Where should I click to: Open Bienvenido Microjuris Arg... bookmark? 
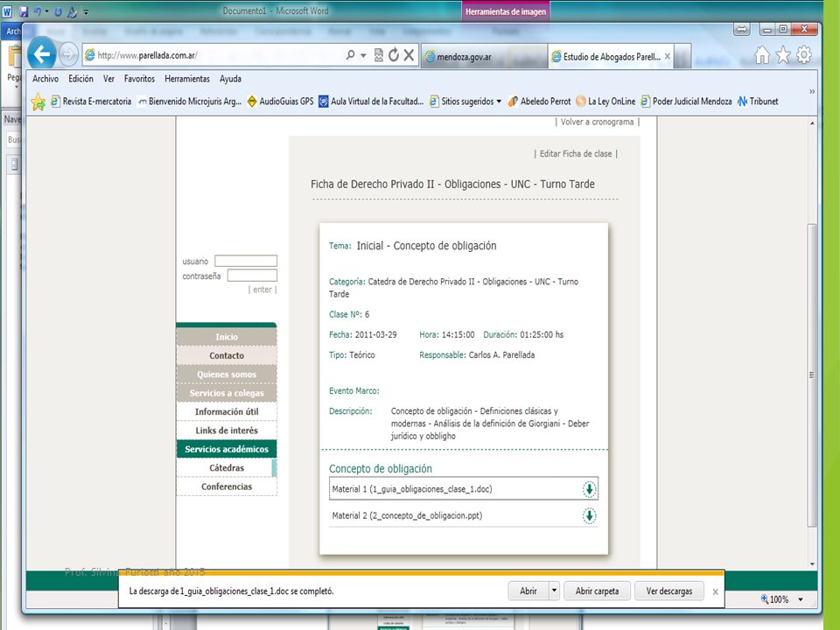point(190,101)
